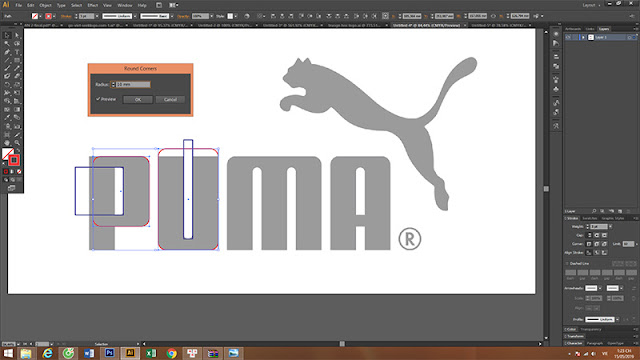Enable the Dashed Line checkbox
640x360 pixels.
point(567,264)
